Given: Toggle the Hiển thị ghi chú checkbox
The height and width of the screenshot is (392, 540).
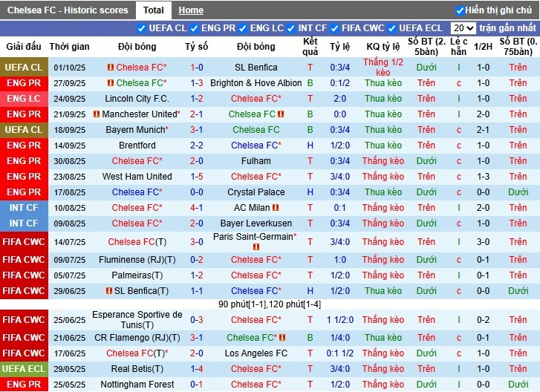Looking at the screenshot, I should (460, 10).
